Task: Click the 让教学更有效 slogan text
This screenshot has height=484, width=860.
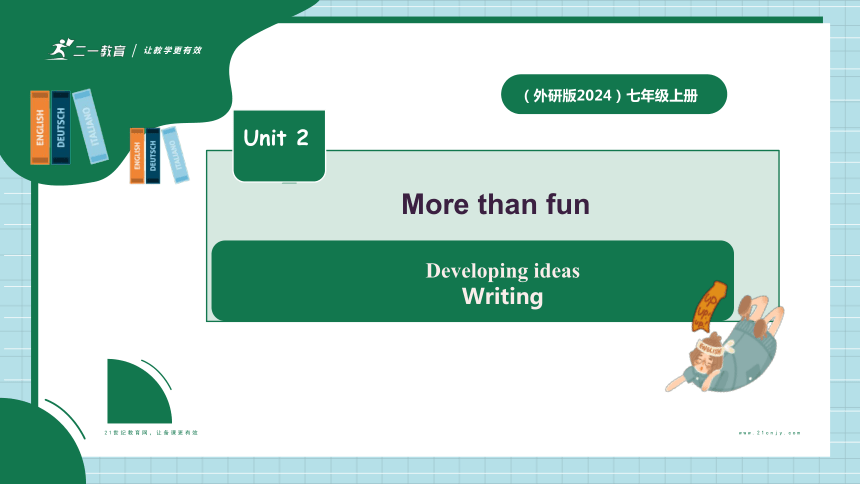Action: (173, 50)
